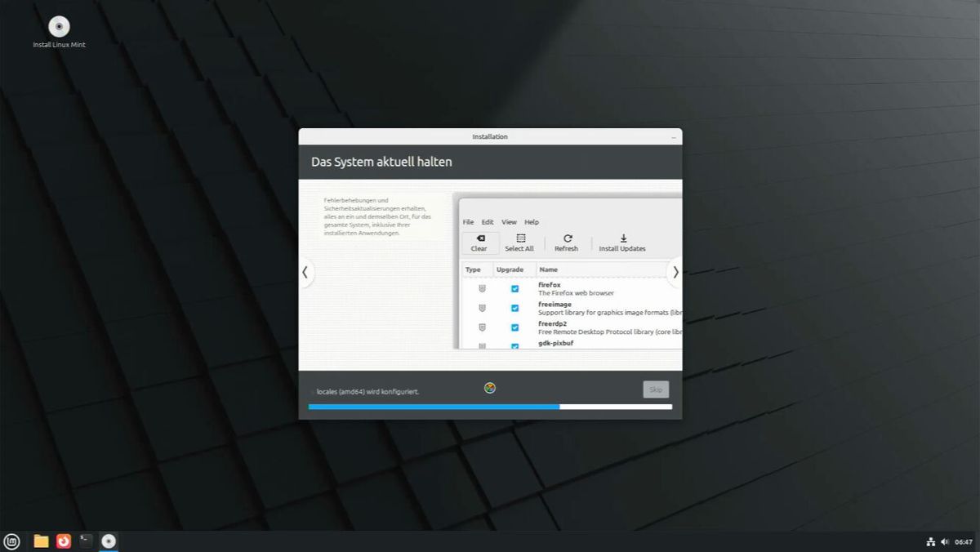Open the Help menu in the slideshow
Viewport: 980px width, 552px height.
click(532, 222)
